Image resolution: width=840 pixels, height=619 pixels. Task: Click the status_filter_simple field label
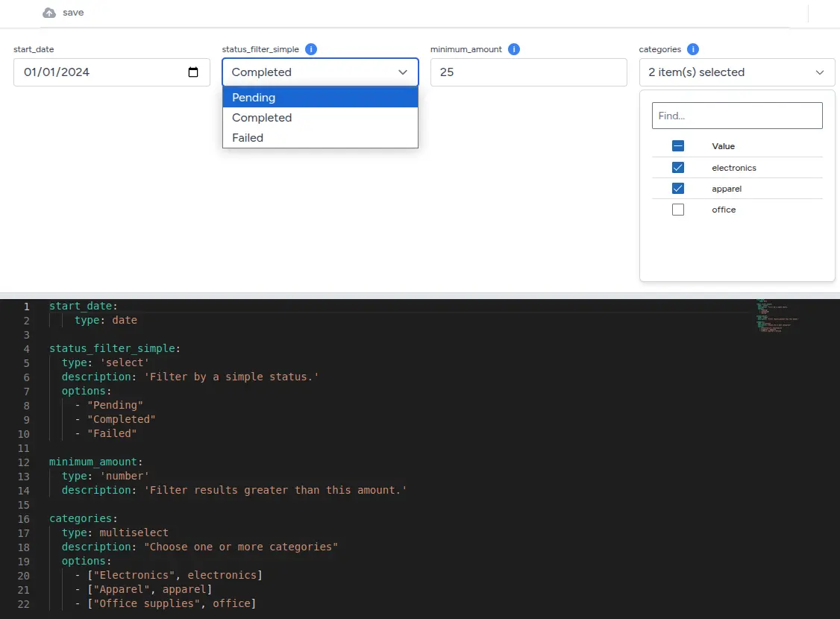260,49
